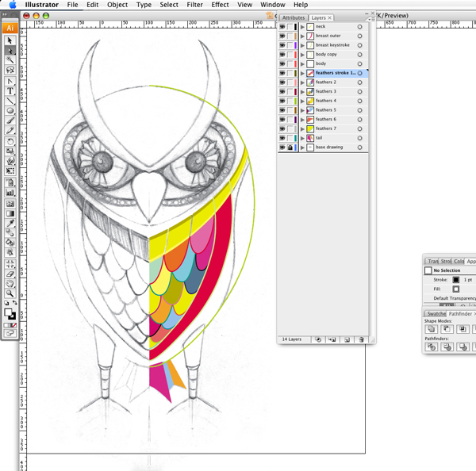476x471 pixels.
Task: Click the trash icon in Layers panel
Action: coord(361,339)
